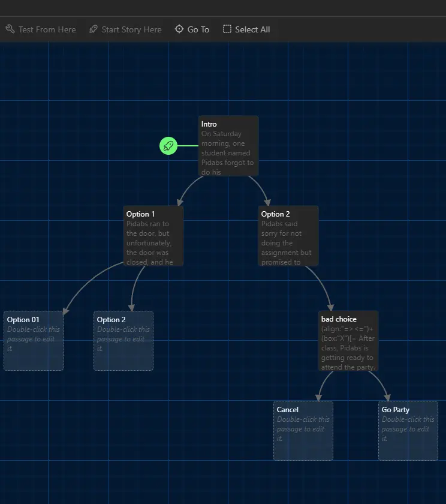Viewport: 446px width, 504px height.
Task: Select the Intro passage card
Action: point(228,146)
